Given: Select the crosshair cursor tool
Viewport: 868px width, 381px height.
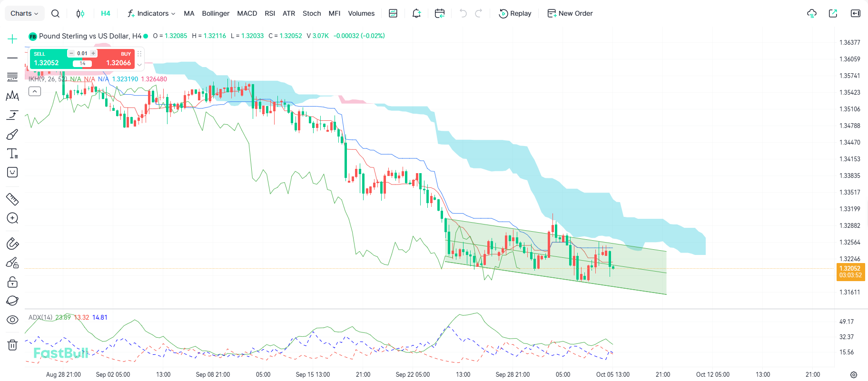Looking at the screenshot, I should coord(12,39).
